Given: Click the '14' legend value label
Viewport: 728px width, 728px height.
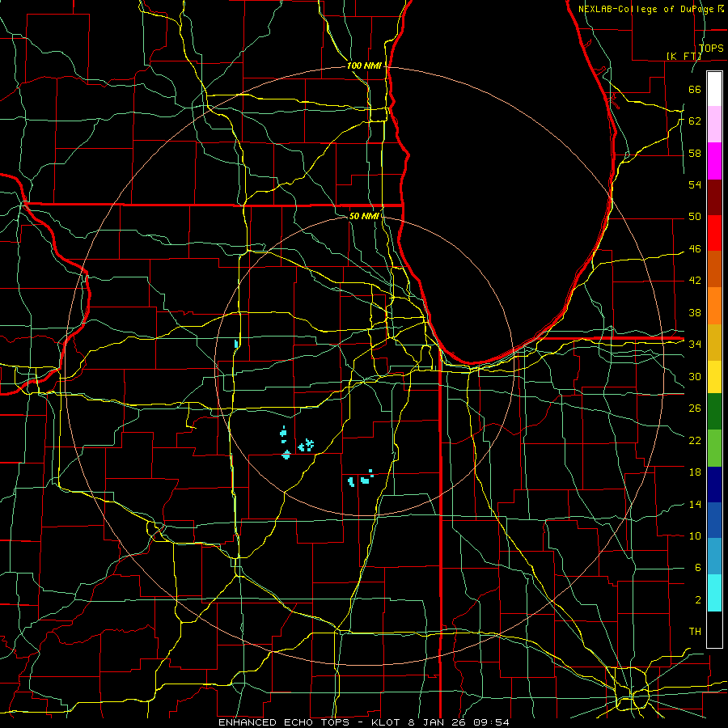Looking at the screenshot, I should 695,504.
